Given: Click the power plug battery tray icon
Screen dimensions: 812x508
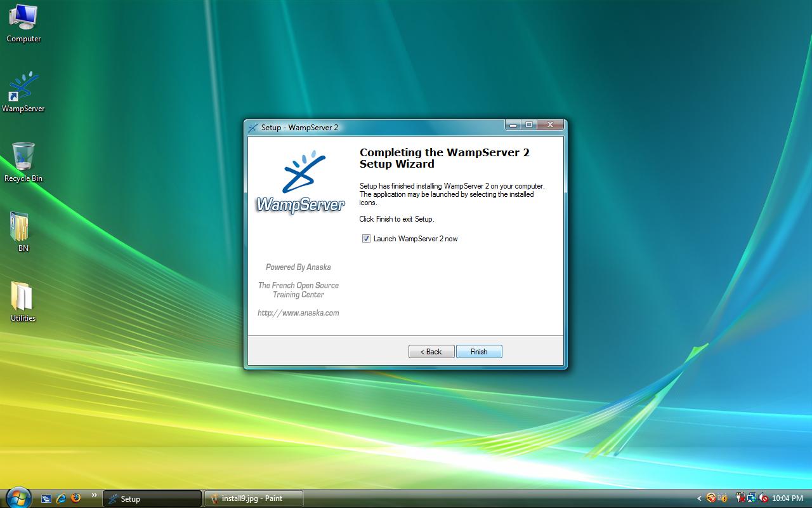Looking at the screenshot, I should click(740, 498).
